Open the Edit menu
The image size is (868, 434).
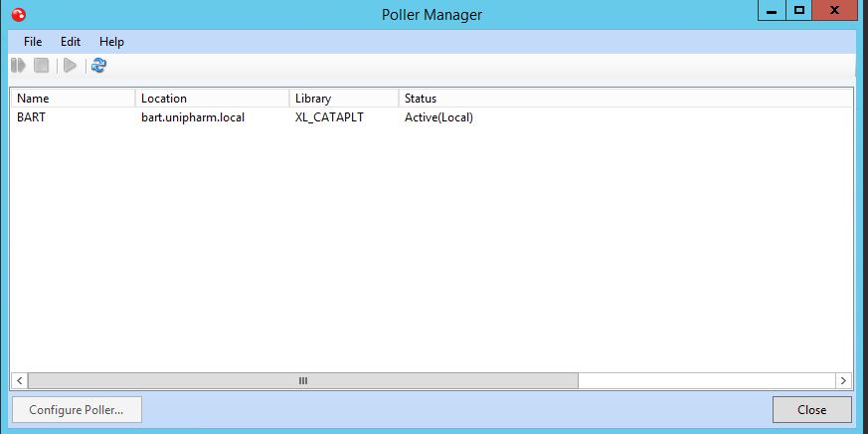(x=71, y=42)
